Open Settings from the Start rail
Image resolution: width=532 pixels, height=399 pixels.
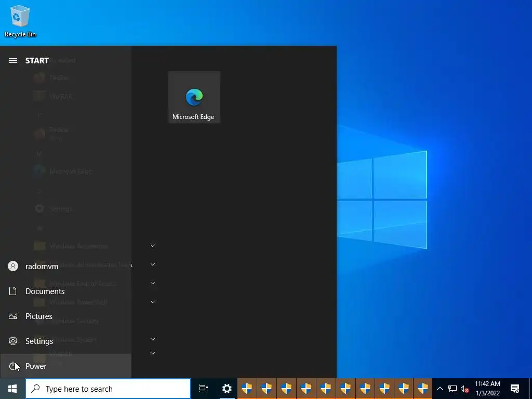pyautogui.click(x=66, y=341)
